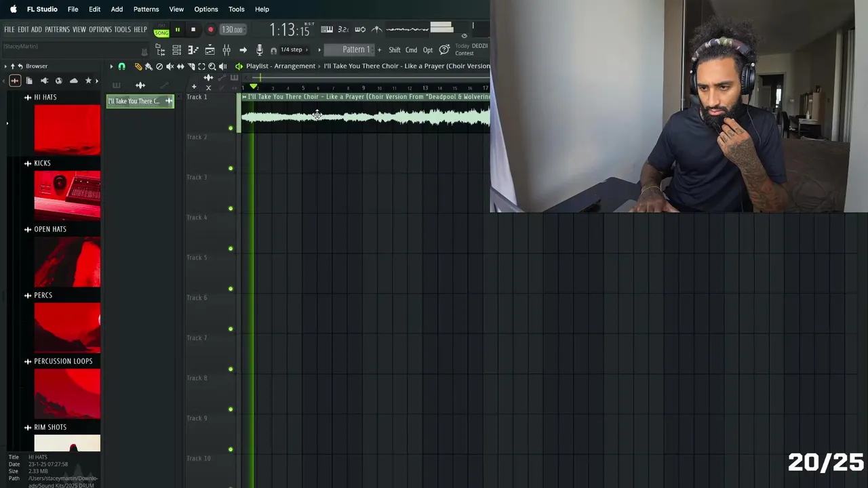Click the microphone recording icon

pos(259,50)
